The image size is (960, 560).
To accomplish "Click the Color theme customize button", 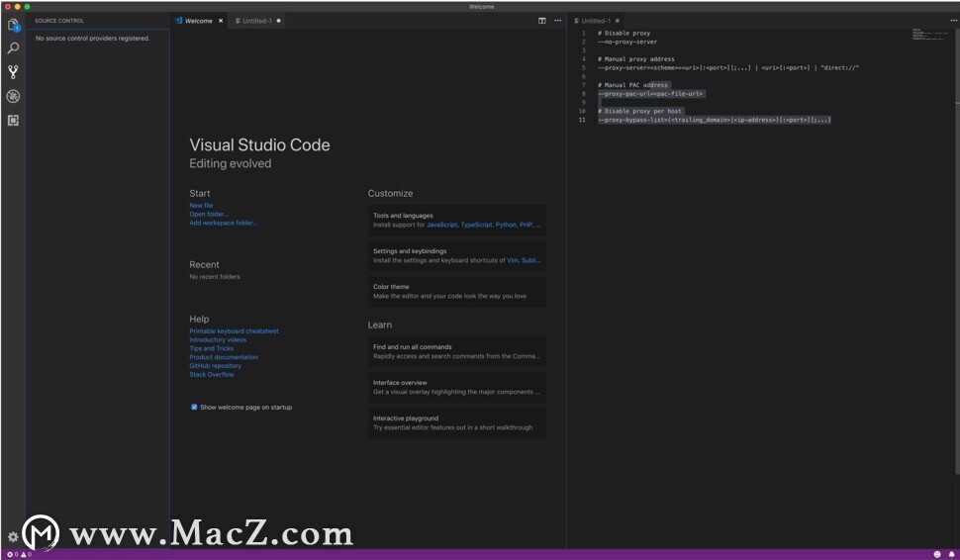I will tap(456, 291).
